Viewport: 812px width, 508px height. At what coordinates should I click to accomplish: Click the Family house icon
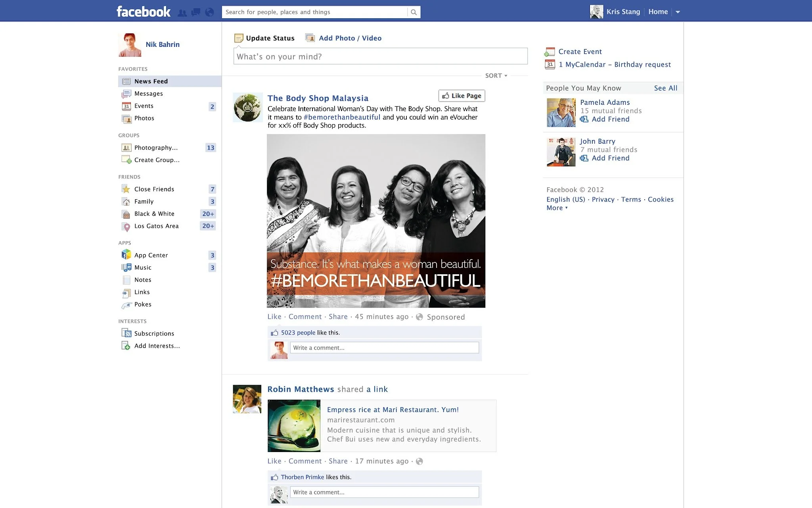126,202
